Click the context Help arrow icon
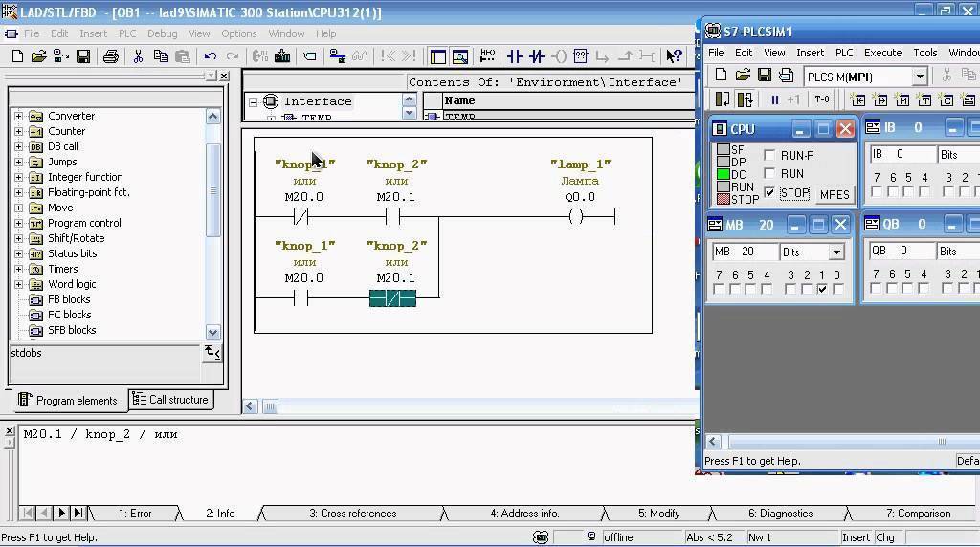 click(674, 56)
